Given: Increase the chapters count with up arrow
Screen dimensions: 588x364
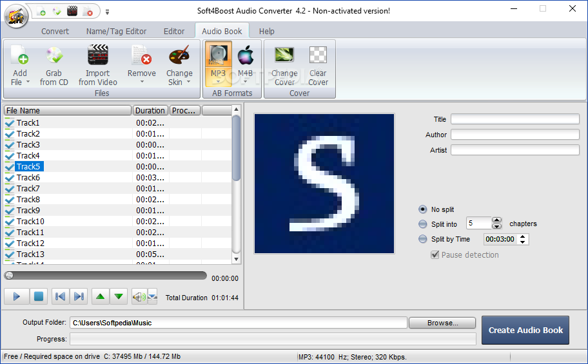Looking at the screenshot, I should tap(496, 220).
